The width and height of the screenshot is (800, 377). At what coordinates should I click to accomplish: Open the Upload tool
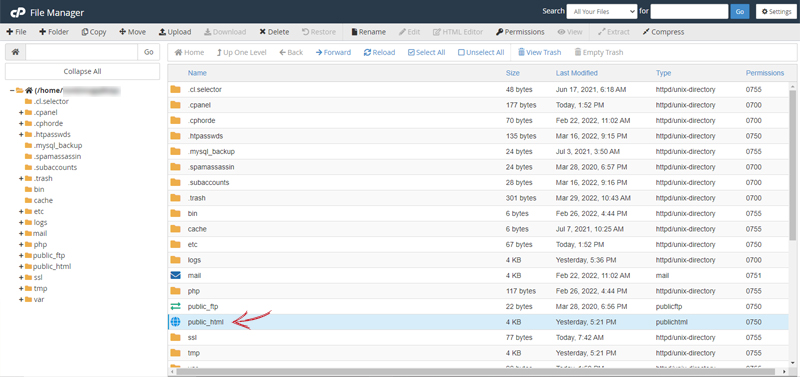pos(174,32)
